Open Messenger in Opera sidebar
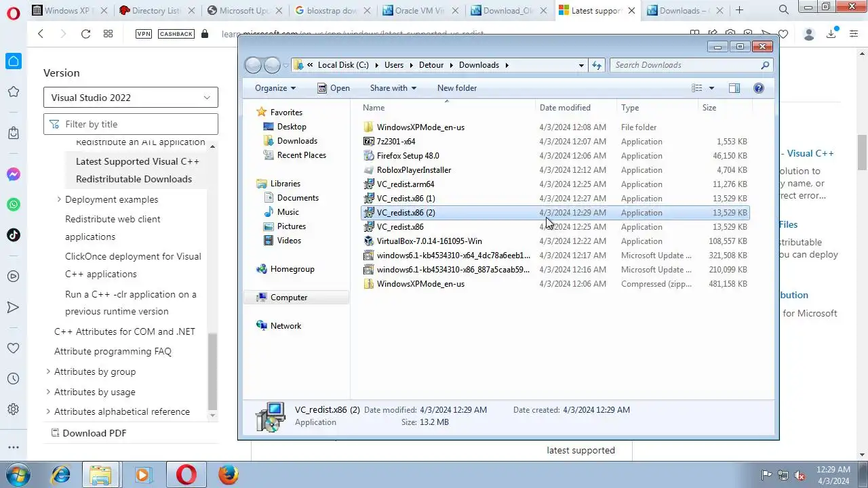The image size is (868, 488). (x=14, y=174)
